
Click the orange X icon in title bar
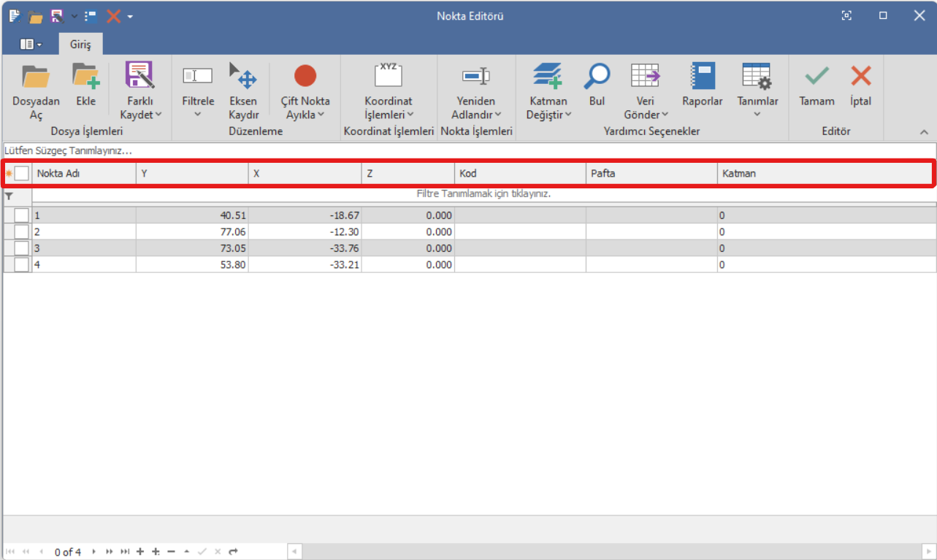coord(113,15)
